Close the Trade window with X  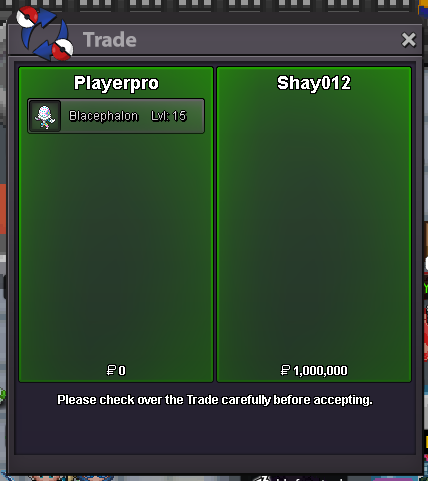point(409,40)
